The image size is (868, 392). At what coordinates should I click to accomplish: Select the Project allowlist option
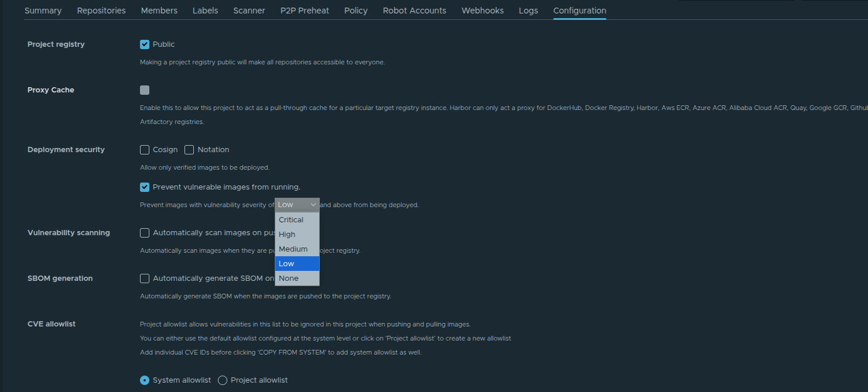click(x=222, y=380)
